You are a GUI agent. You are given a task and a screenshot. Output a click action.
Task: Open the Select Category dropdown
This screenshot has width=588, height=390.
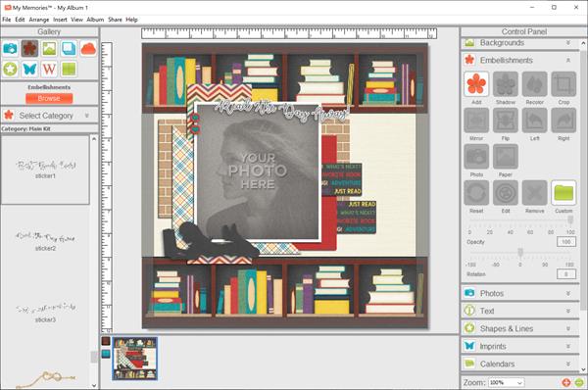point(49,116)
